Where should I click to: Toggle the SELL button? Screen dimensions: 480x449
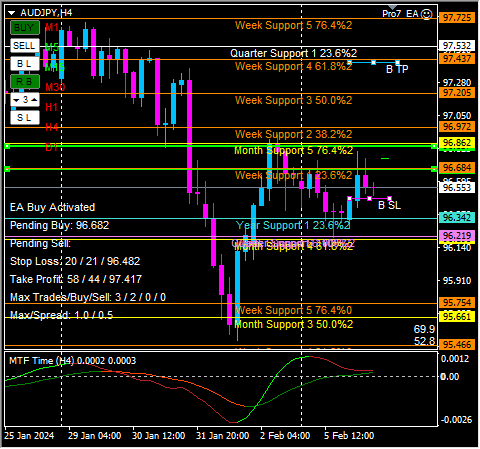(24, 46)
